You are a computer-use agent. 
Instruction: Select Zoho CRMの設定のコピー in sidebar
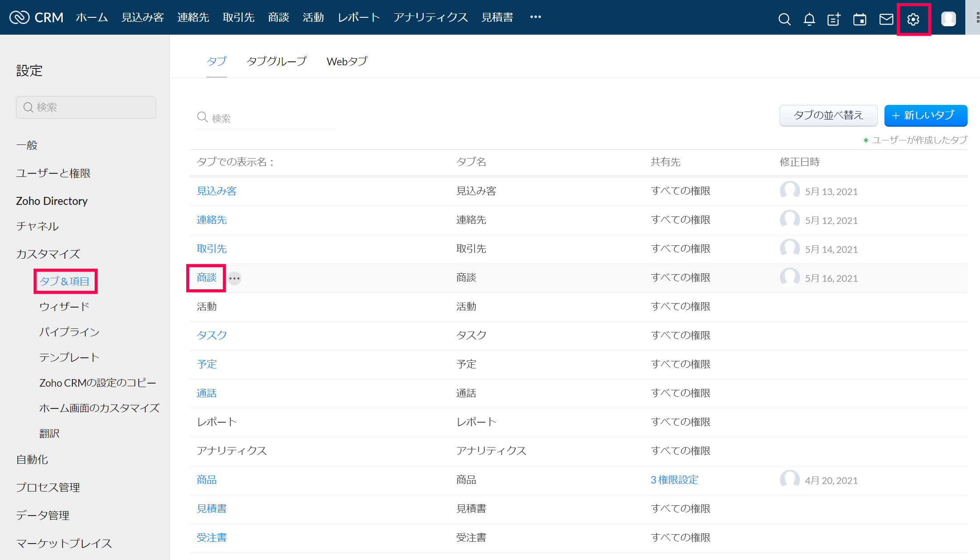98,383
